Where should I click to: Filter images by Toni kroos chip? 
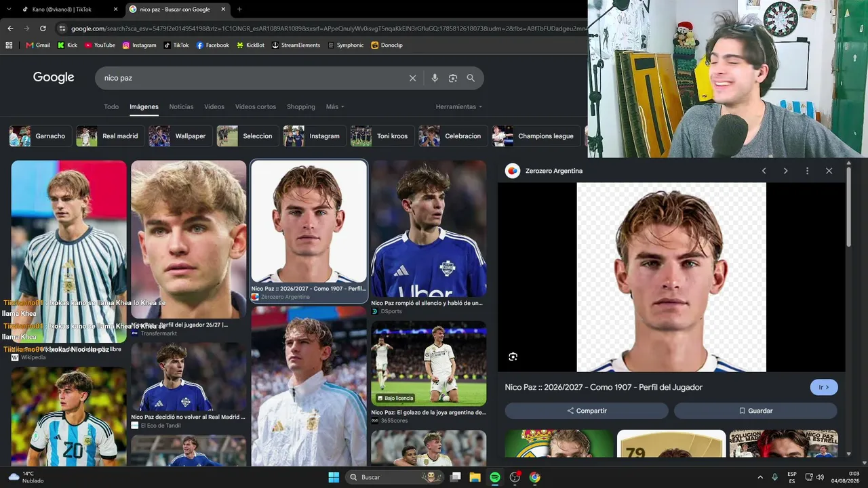(382, 136)
